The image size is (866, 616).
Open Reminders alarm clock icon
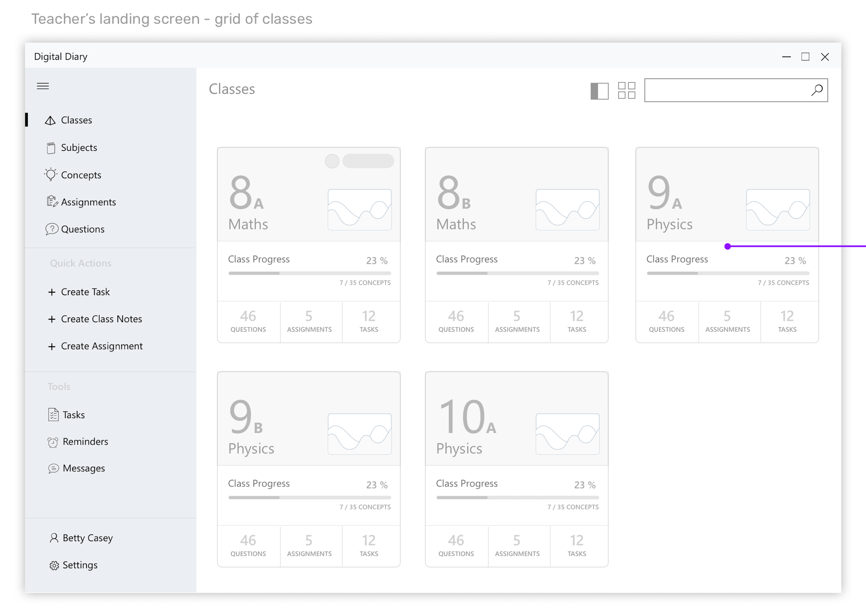pyautogui.click(x=53, y=442)
